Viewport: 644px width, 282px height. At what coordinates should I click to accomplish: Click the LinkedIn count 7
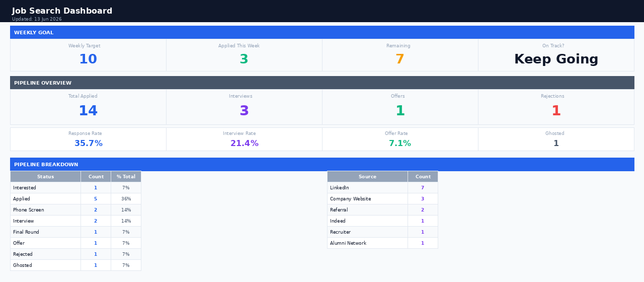pos(423,187)
